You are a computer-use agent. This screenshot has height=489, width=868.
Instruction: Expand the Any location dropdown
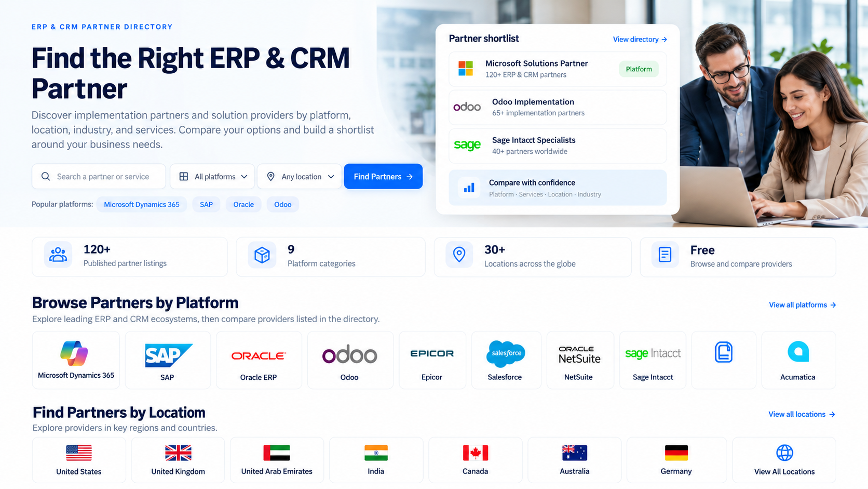[300, 177]
